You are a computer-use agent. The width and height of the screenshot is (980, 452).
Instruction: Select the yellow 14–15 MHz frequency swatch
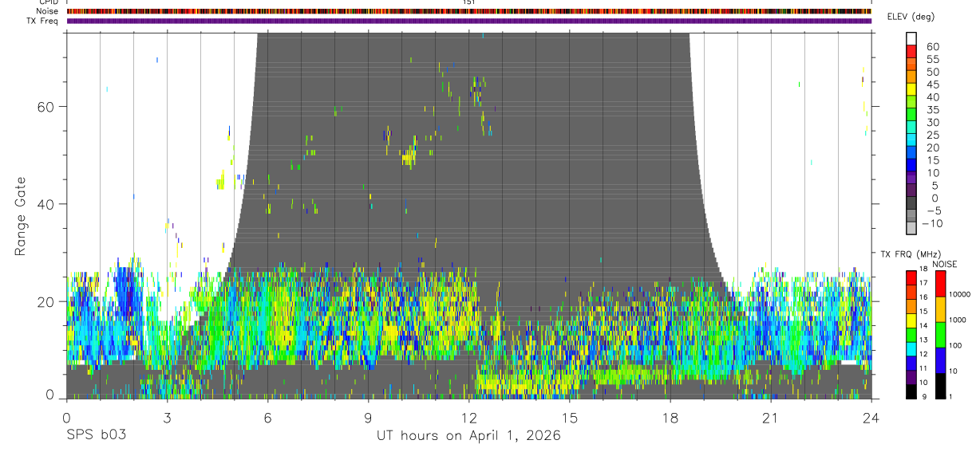(911, 320)
